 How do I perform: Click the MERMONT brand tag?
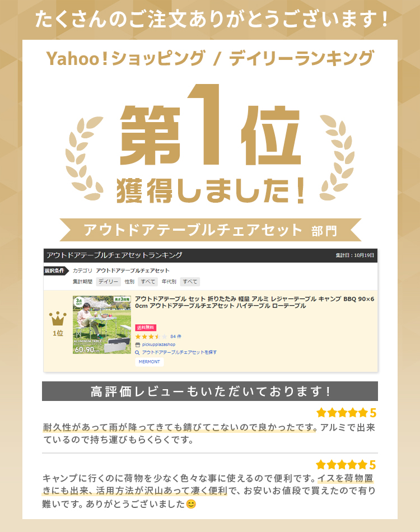(x=150, y=362)
